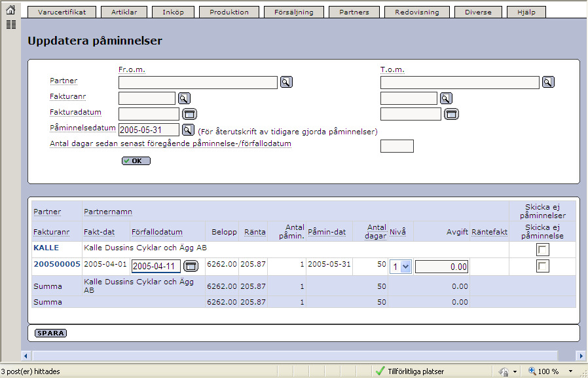Click the Fakt-dat column header
The image size is (588, 378).
tap(100, 232)
